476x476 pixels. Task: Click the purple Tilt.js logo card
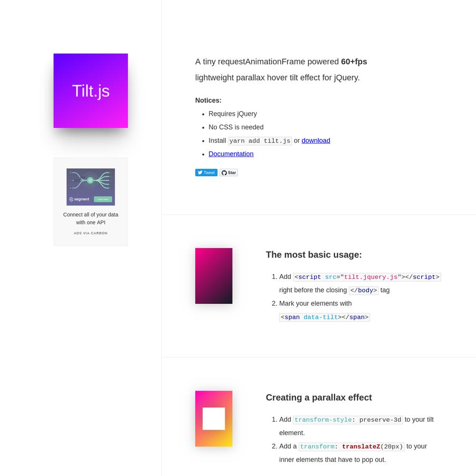coord(91,91)
